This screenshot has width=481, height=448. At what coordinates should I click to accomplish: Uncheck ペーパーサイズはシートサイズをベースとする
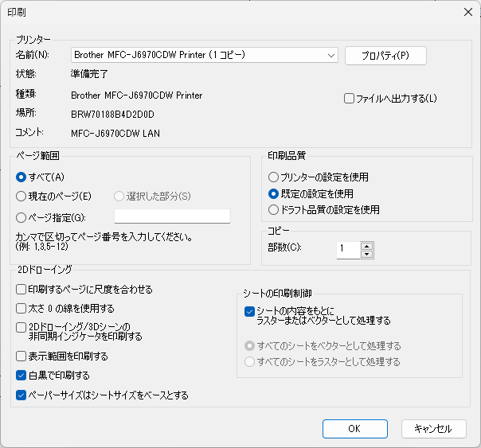tap(22, 395)
